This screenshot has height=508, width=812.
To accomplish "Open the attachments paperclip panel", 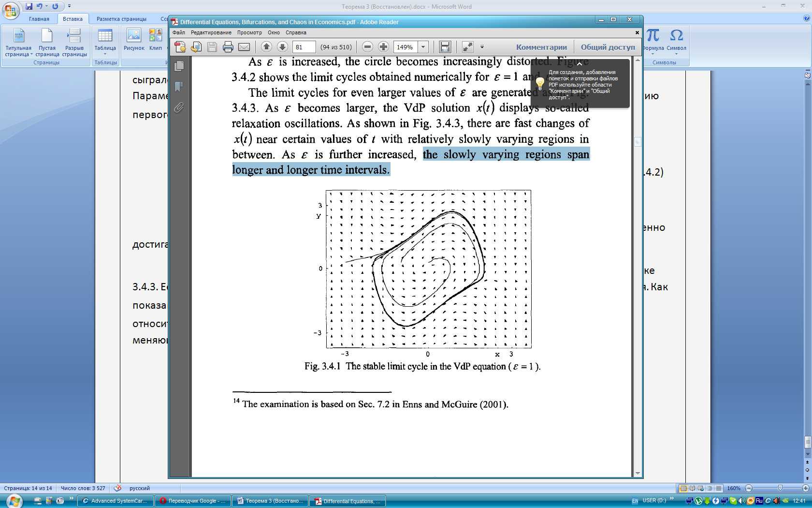I will (x=179, y=107).
